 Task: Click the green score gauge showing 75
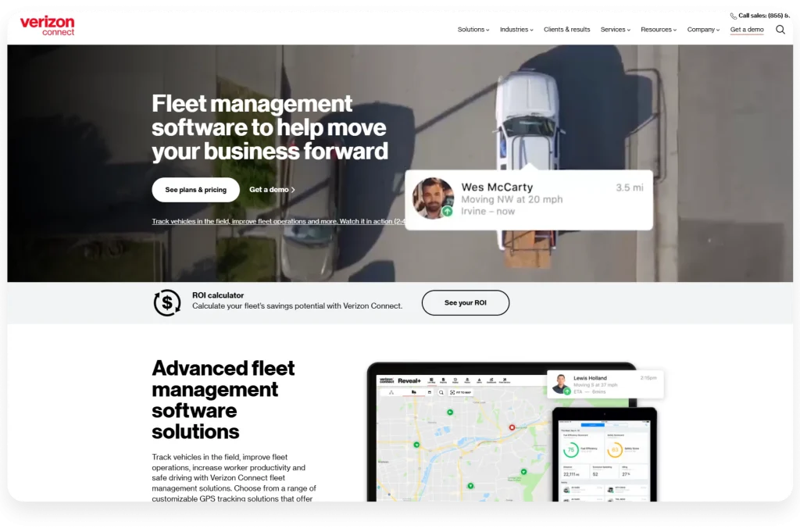571,450
